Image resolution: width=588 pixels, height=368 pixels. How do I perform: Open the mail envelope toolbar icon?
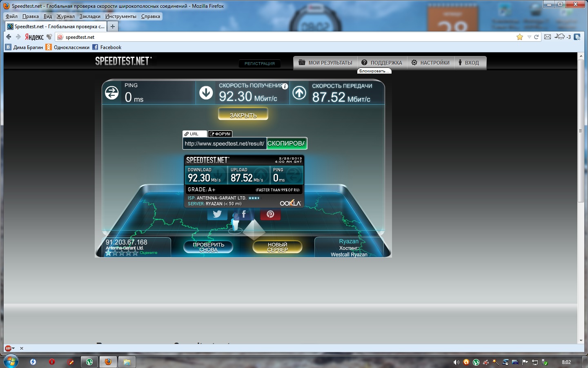(548, 37)
